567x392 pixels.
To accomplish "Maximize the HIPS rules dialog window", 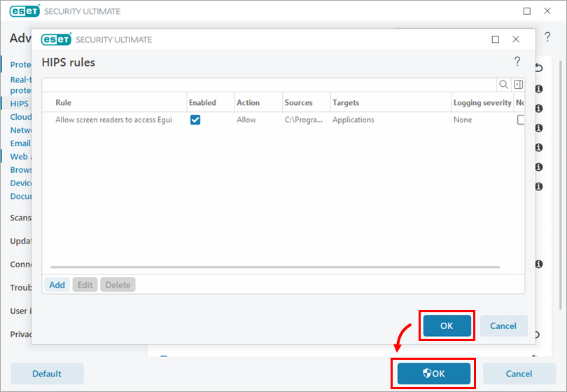I will pos(496,39).
